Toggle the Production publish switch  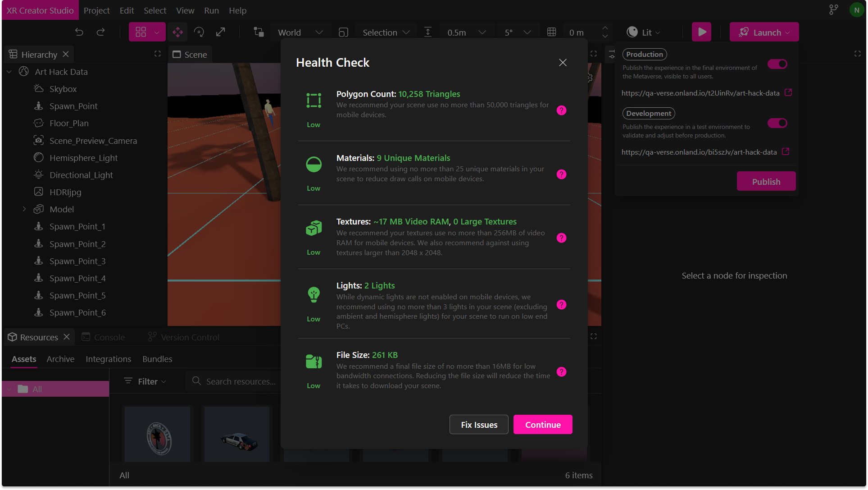pyautogui.click(x=777, y=64)
